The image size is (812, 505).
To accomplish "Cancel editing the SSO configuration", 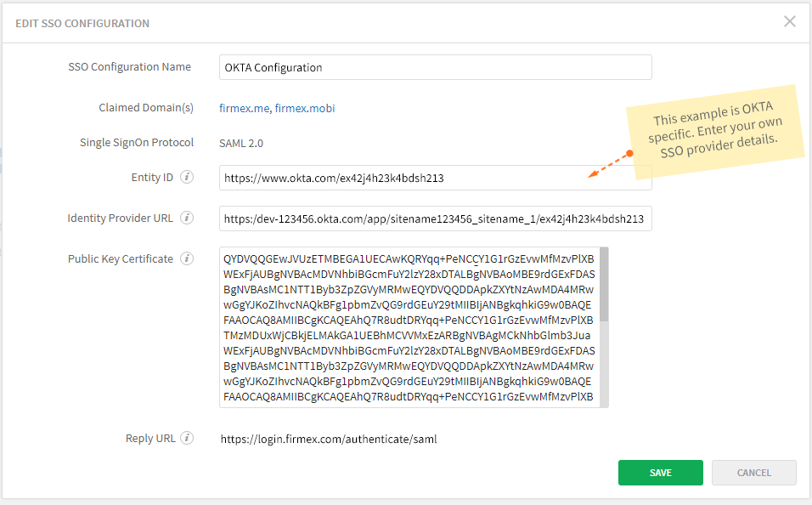I will (754, 473).
